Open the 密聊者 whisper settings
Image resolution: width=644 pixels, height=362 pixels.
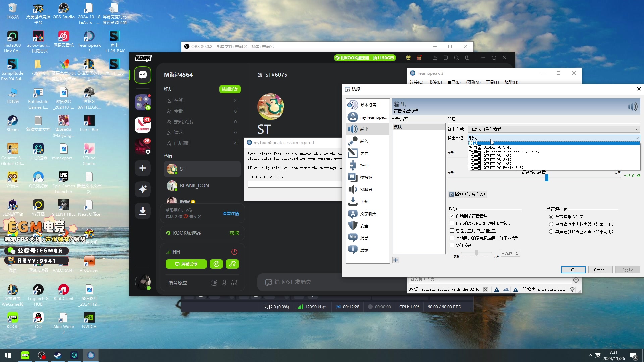coord(366,190)
